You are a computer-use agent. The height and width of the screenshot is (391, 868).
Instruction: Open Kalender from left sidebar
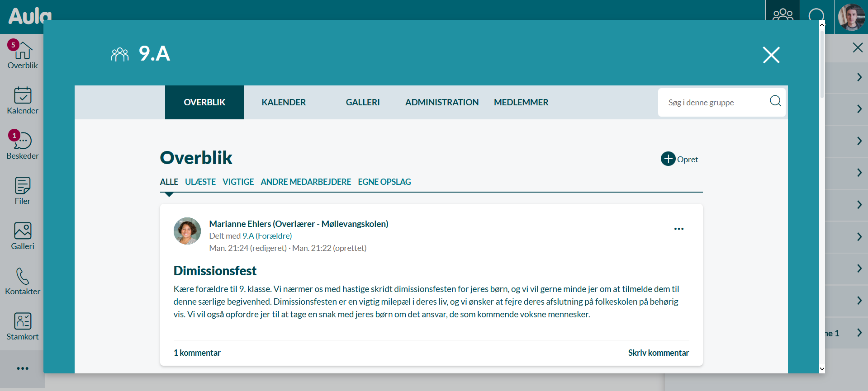(x=23, y=100)
